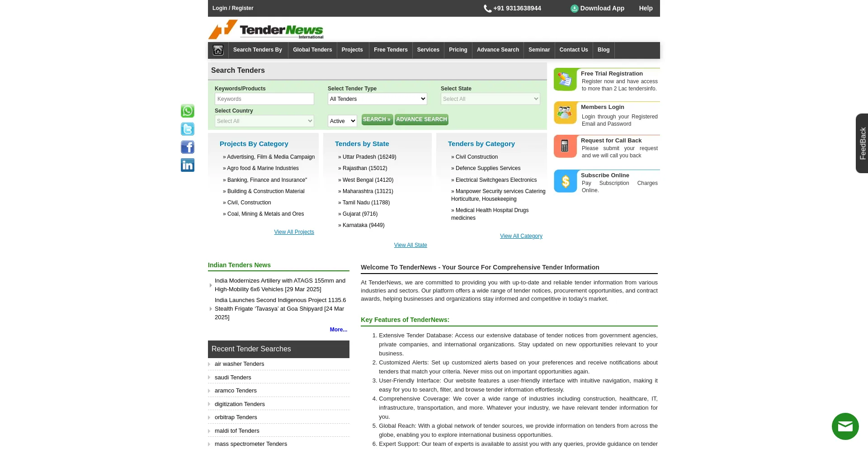Viewport: 868px width, 449px height.
Task: Click the Request for Call Back phone icon
Action: (565, 146)
